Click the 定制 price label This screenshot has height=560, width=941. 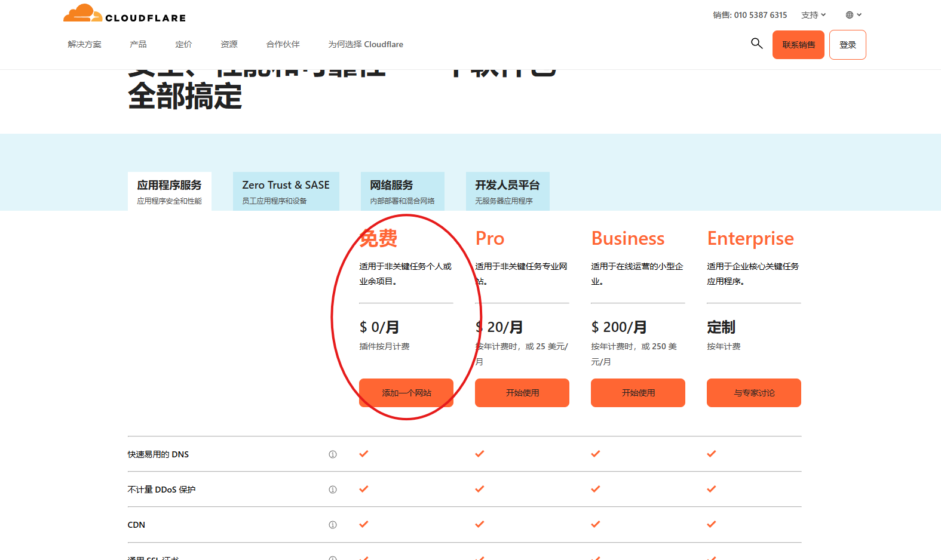pos(721,327)
